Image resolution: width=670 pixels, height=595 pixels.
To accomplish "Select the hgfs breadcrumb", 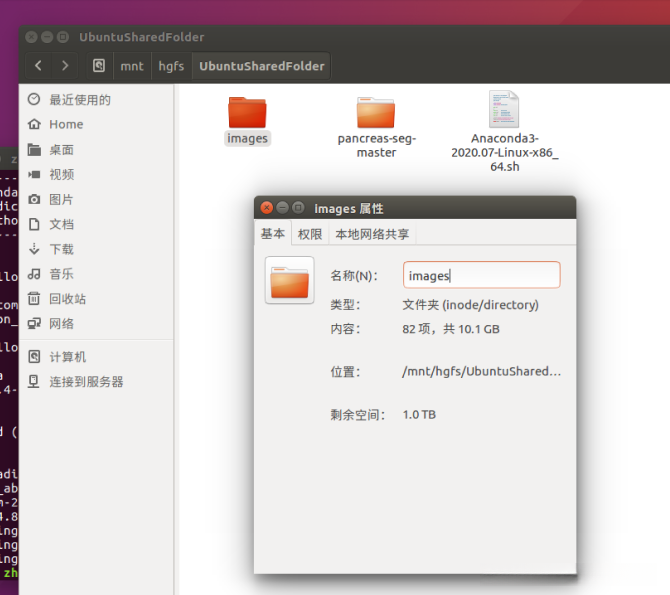I will [171, 66].
